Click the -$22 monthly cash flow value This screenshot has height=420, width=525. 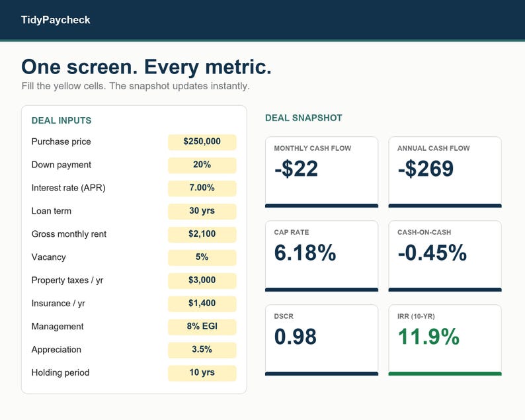tap(296, 169)
